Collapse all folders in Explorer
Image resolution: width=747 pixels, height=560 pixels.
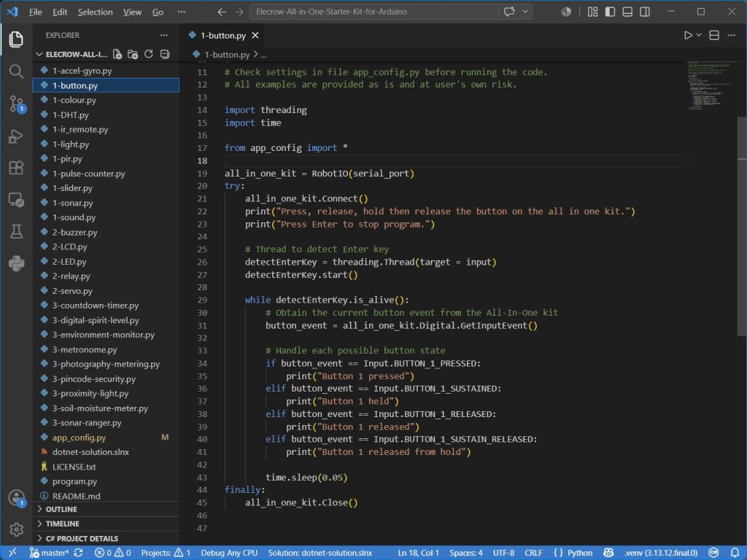coord(165,54)
